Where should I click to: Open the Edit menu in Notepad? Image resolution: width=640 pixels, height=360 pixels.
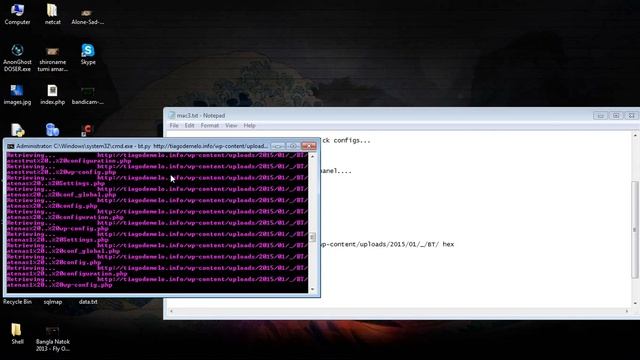[189, 126]
